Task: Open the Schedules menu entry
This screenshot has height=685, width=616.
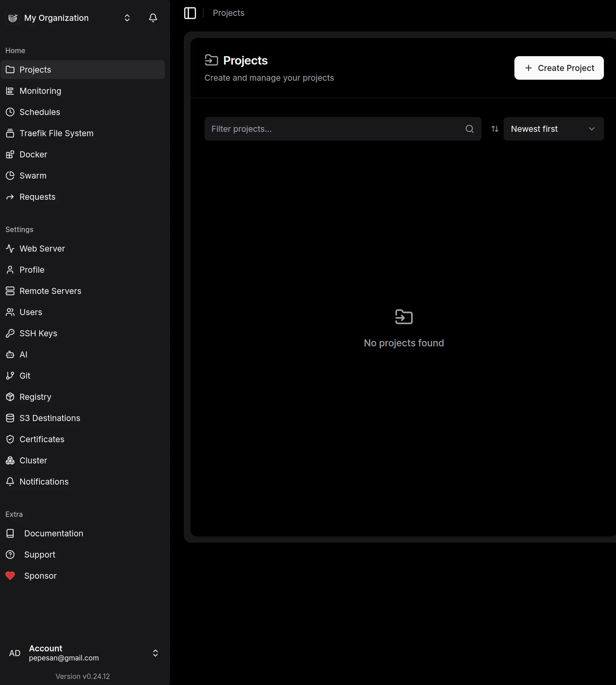Action: coord(40,112)
